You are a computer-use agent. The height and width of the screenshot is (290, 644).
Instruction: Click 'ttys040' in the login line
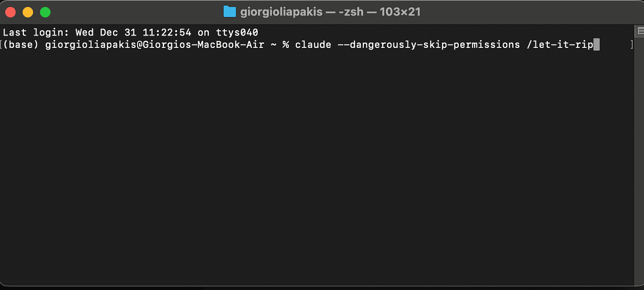coord(237,33)
